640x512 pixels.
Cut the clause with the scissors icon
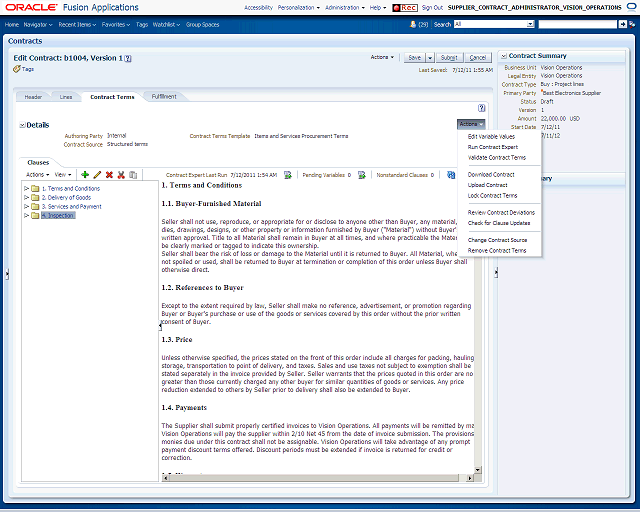(121, 175)
